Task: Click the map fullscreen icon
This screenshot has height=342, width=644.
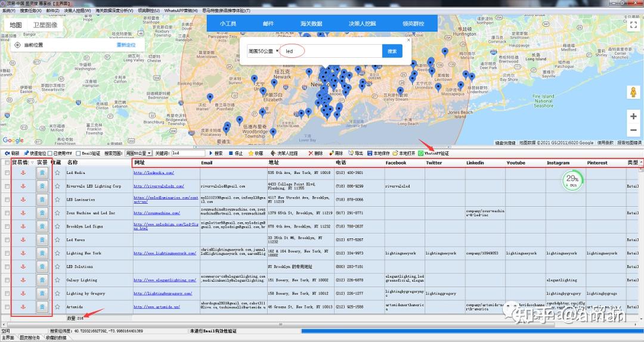Action: click(x=633, y=24)
